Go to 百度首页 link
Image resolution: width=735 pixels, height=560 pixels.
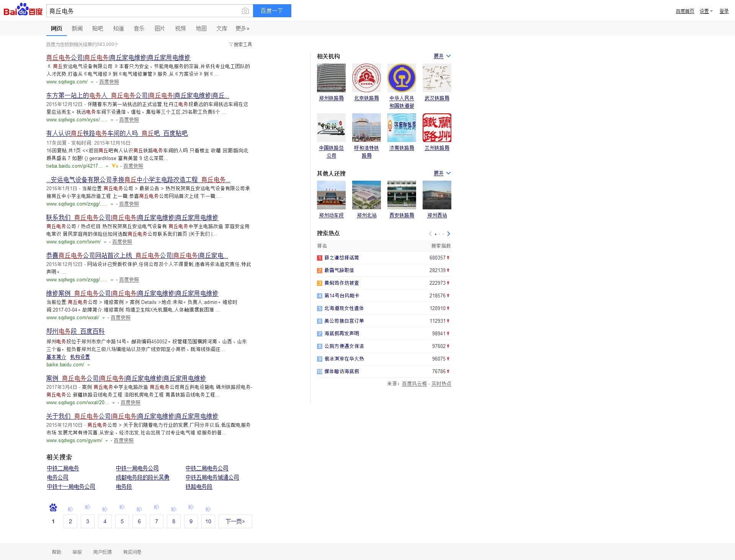[685, 11]
